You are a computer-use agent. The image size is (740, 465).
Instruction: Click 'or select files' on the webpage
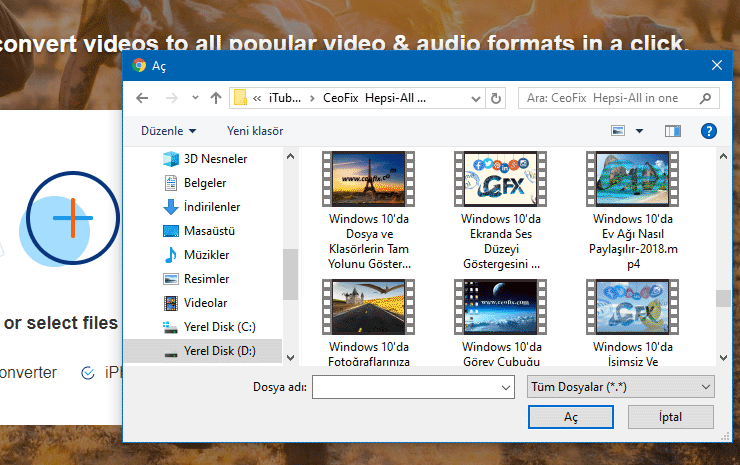pyautogui.click(x=61, y=323)
